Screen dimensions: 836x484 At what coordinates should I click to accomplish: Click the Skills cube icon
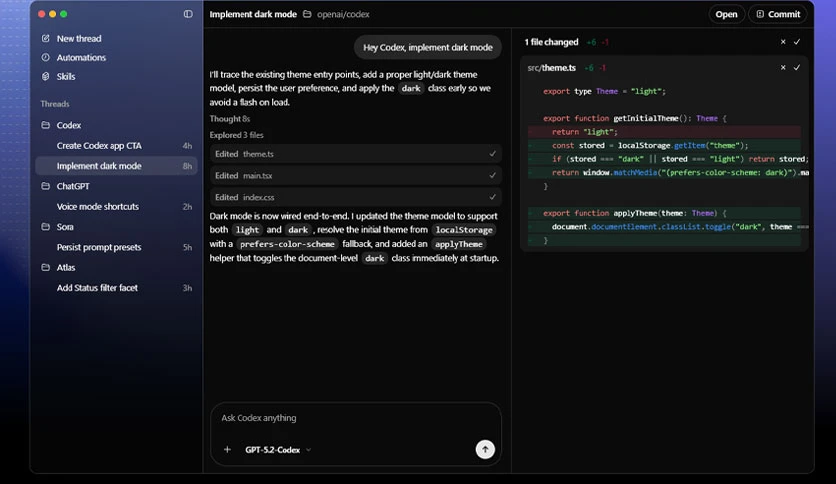(46, 76)
